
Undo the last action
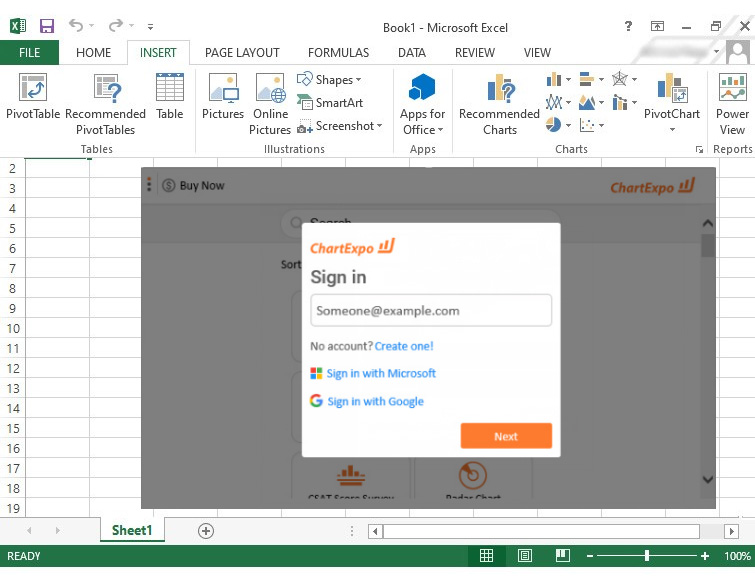tap(76, 25)
